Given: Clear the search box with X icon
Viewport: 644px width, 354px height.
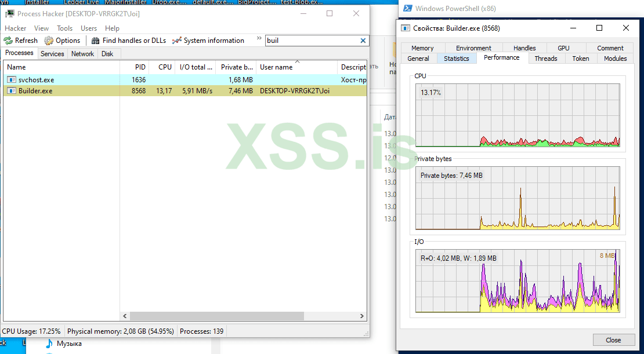Looking at the screenshot, I should (x=363, y=41).
